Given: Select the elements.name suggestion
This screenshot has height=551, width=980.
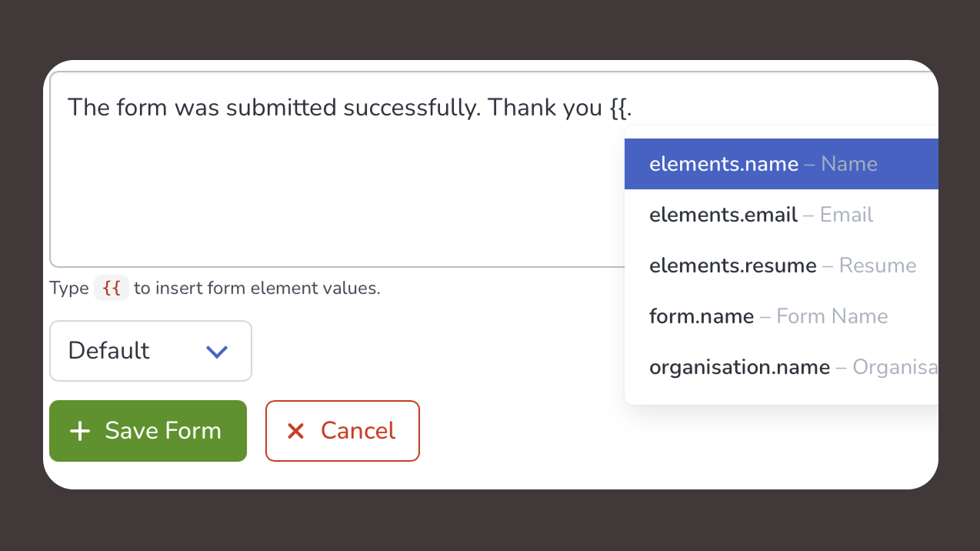Looking at the screenshot, I should 724,164.
